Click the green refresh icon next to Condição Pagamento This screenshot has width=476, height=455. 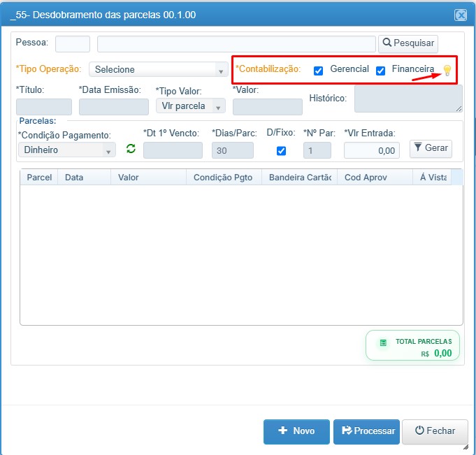pyautogui.click(x=131, y=149)
